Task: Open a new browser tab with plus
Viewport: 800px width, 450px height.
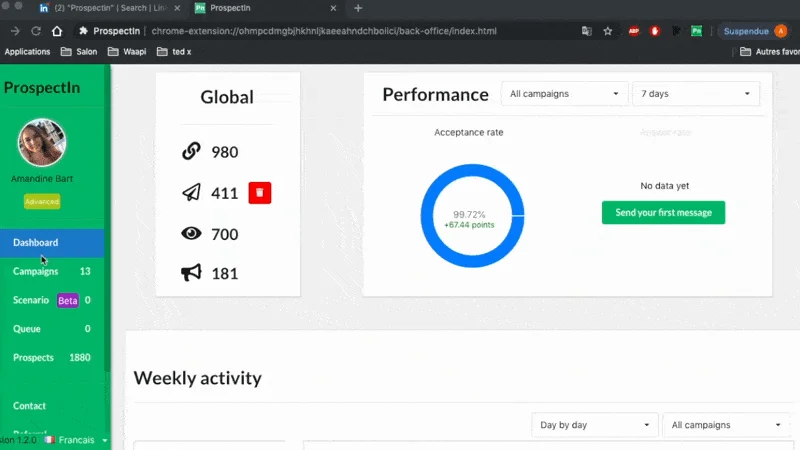Action: [x=358, y=8]
